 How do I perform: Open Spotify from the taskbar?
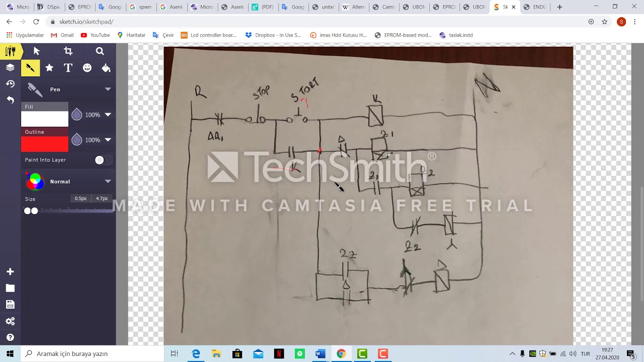[300, 353]
